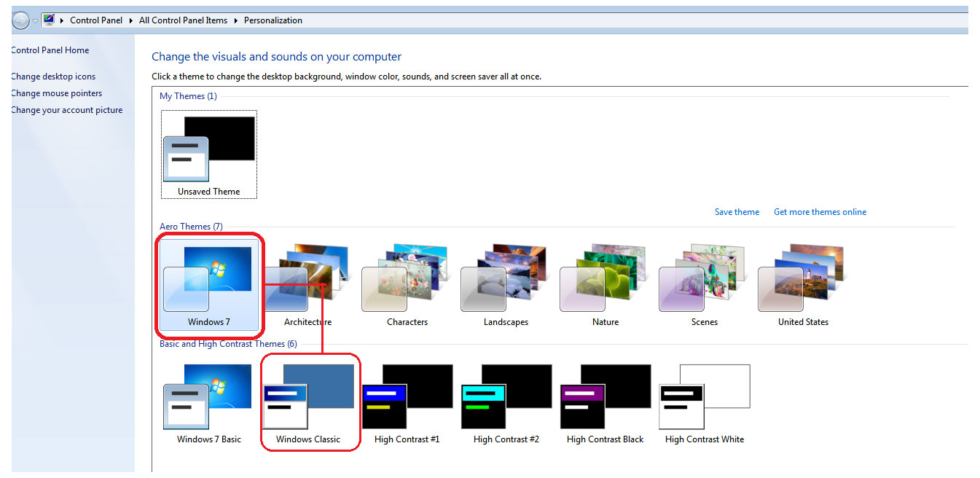This screenshot has height=478, width=980.
Task: Click the Personalization breadcrumb item
Action: point(273,20)
